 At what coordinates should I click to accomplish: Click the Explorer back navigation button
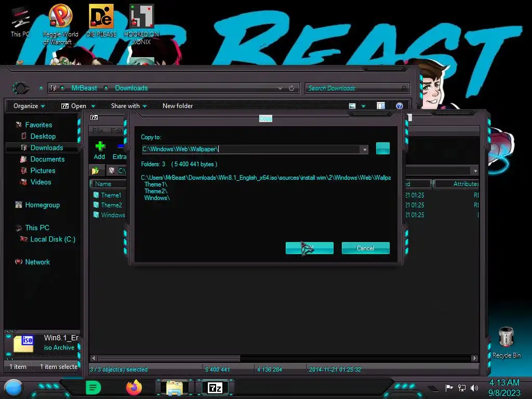[x=21, y=88]
